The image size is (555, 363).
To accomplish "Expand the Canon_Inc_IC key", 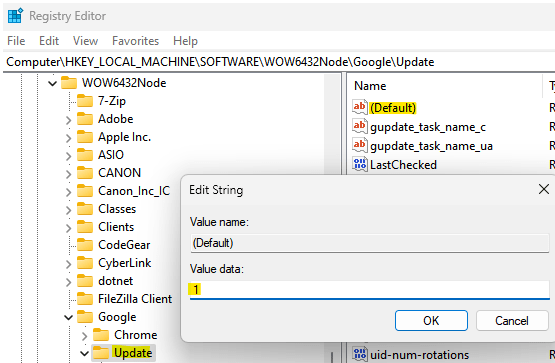I will pyautogui.click(x=68, y=192).
